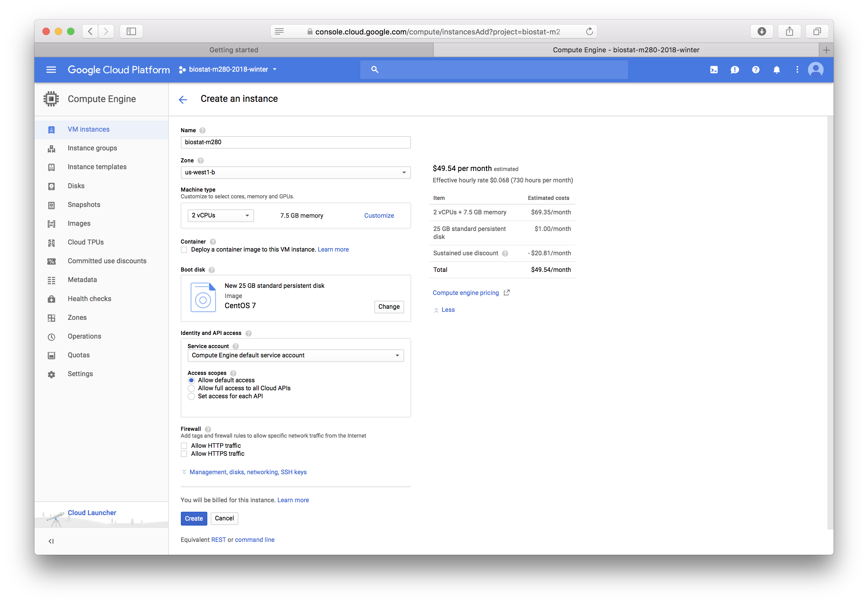Click the Safari page reload icon
Screen dimensions: 868x604
pos(589,31)
